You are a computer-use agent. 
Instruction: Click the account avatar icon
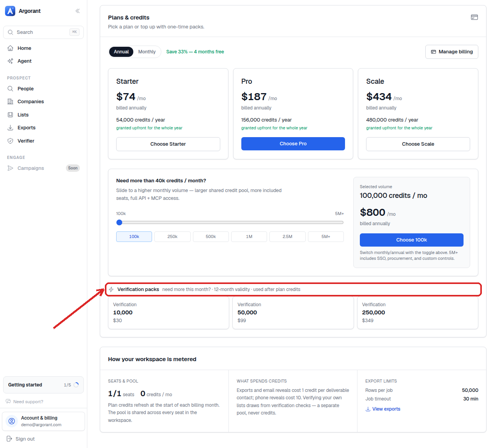point(12,421)
